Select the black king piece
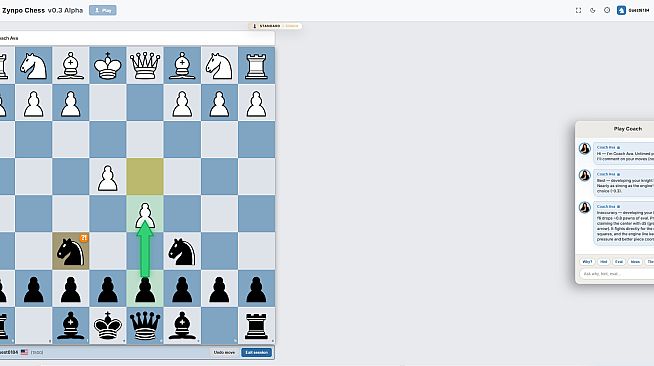 (108, 326)
